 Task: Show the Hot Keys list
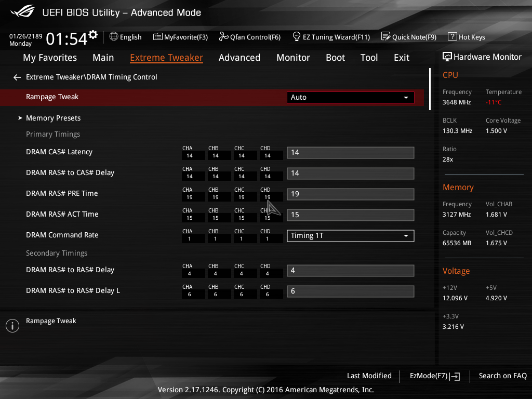tap(467, 37)
